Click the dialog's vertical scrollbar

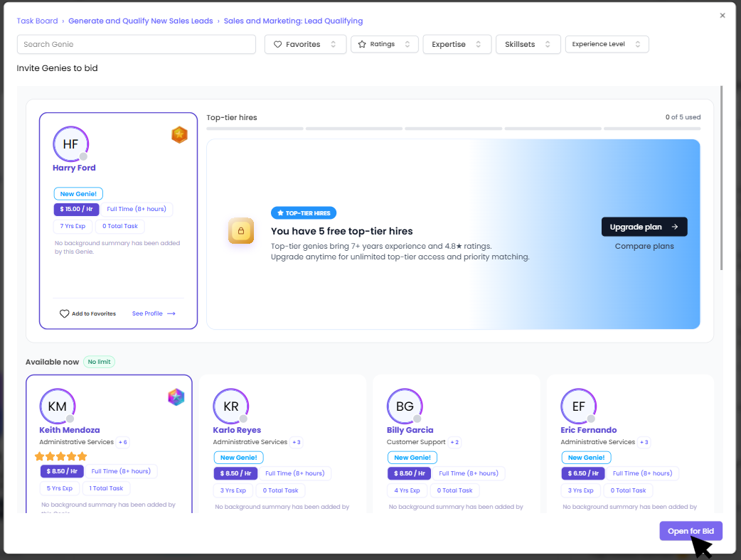722,178
